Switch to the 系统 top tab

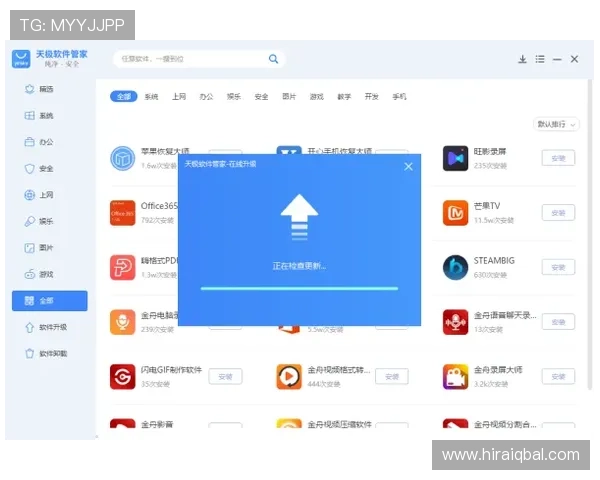click(x=151, y=96)
